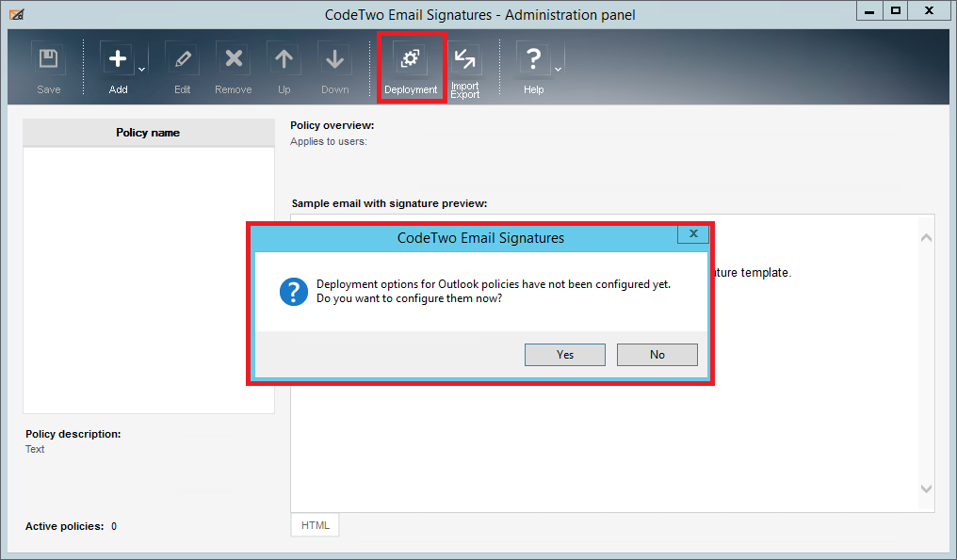Move policy Down with arrow icon

point(334,59)
